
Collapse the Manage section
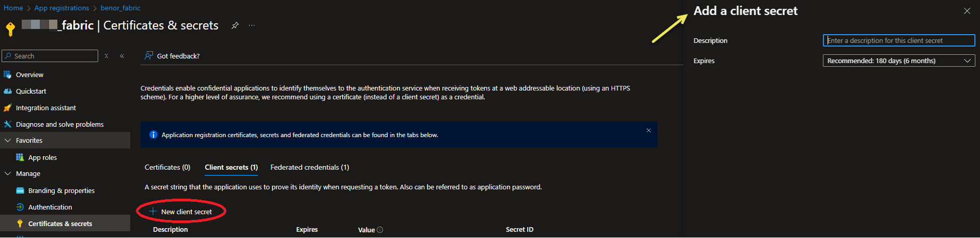pyautogui.click(x=8, y=173)
